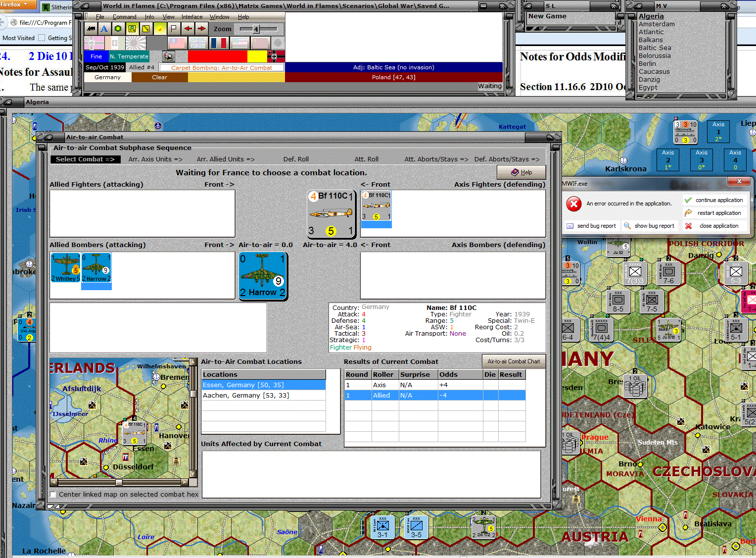The width and height of the screenshot is (756, 558).
Task: Select Amsterdam in the M V list
Action: (657, 24)
